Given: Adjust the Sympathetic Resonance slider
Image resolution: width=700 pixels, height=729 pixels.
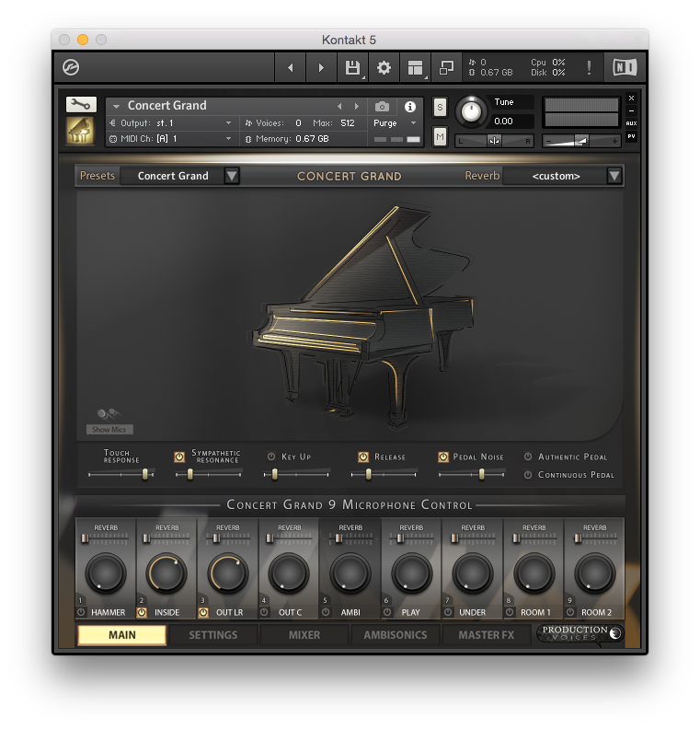Looking at the screenshot, I should 209,474.
